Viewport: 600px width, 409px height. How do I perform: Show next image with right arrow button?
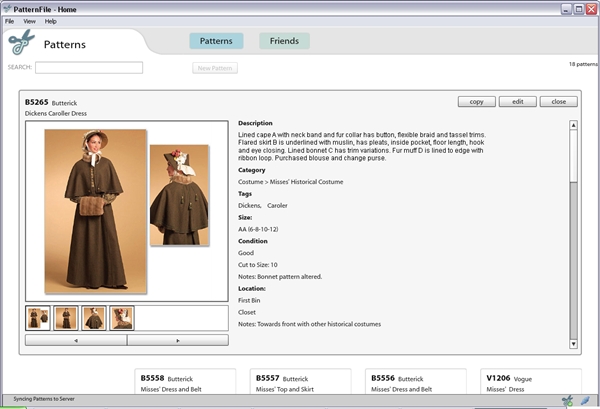click(x=178, y=340)
